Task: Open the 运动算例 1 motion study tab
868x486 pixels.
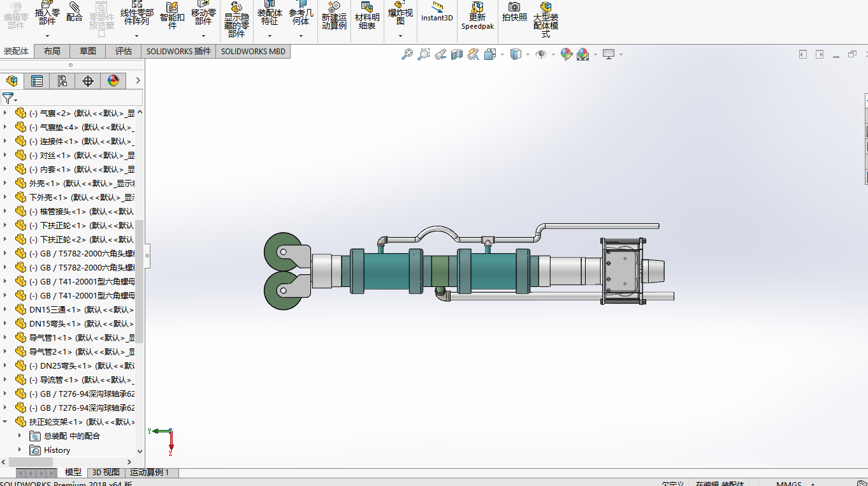Action: [x=150, y=473]
